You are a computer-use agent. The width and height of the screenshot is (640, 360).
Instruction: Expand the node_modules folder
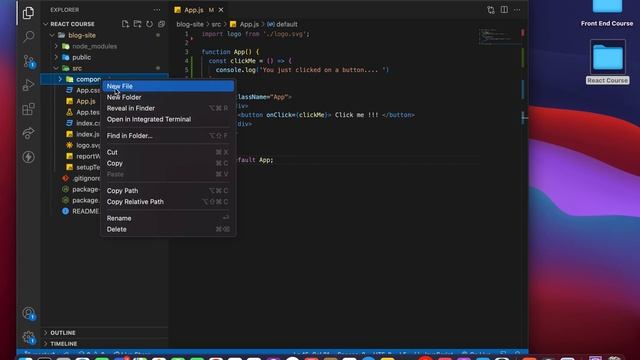click(x=56, y=47)
